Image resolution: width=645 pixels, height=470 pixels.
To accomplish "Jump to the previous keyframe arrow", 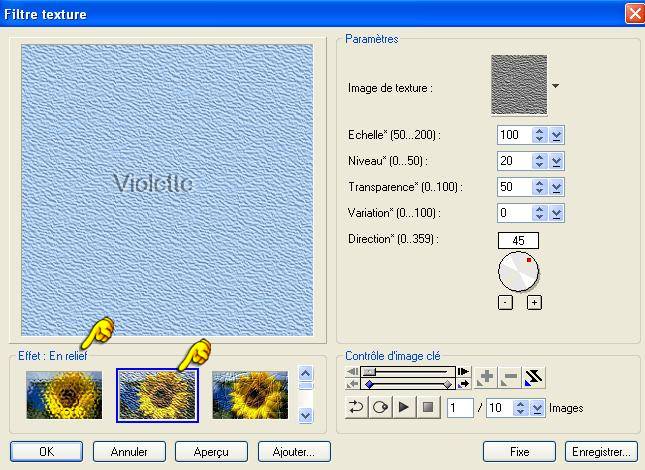I will (352, 371).
